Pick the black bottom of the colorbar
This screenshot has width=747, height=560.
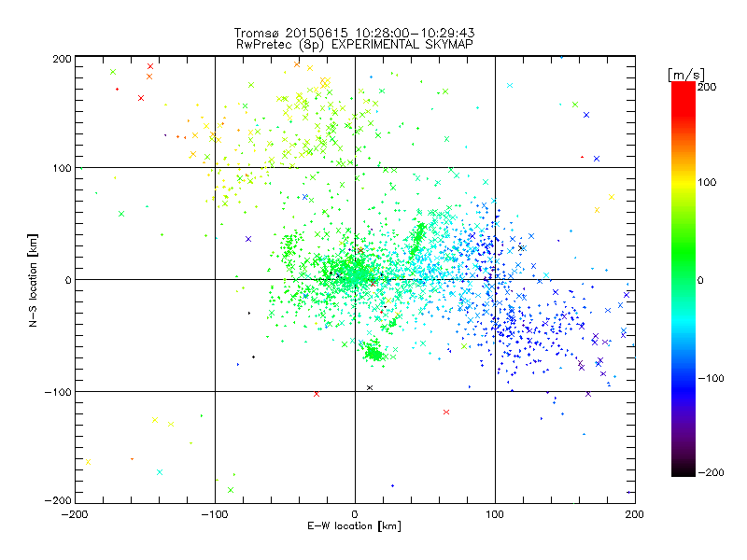pyautogui.click(x=684, y=472)
